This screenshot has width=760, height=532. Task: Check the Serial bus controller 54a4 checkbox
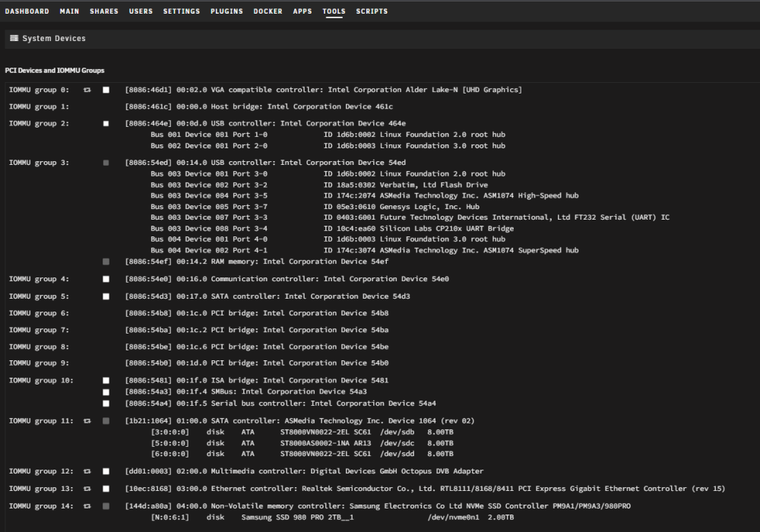(x=106, y=404)
